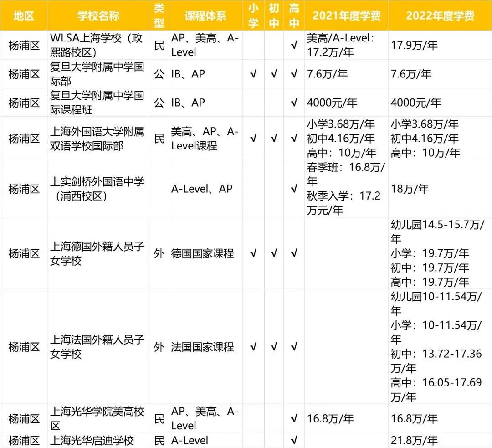Click the 2021年度学费 column header
The height and width of the screenshot is (448, 492).
[x=347, y=15]
